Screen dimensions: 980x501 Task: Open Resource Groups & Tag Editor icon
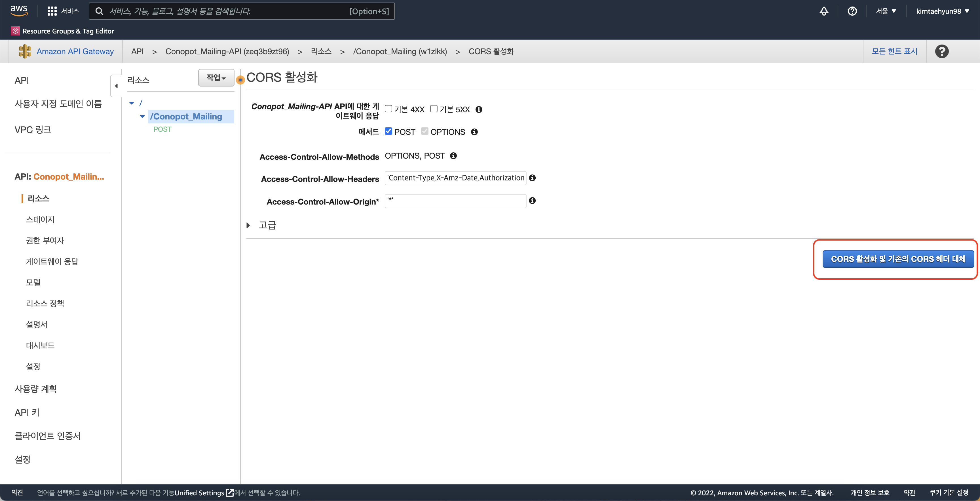pos(15,31)
